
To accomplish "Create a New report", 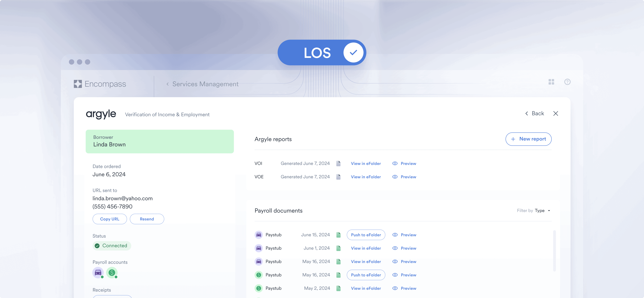I will click(528, 139).
